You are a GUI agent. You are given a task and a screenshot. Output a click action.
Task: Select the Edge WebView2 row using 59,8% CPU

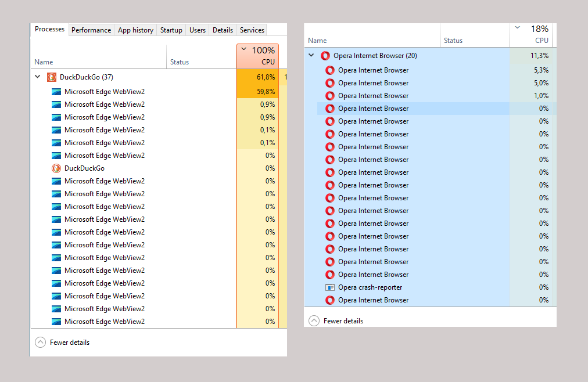pos(159,92)
